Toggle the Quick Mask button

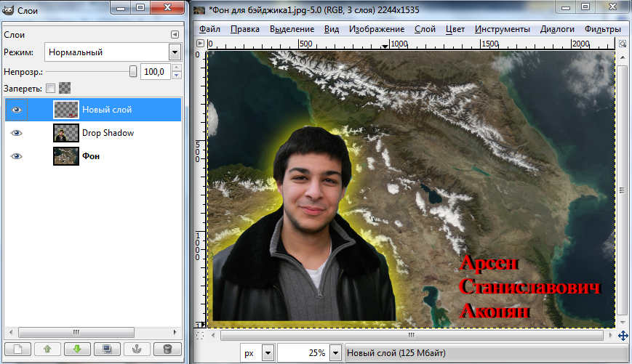click(200, 336)
